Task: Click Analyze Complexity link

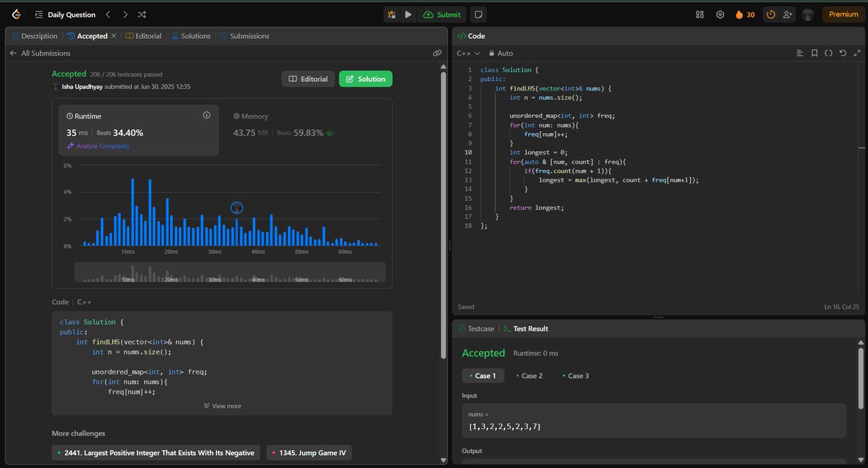Action: pos(98,146)
